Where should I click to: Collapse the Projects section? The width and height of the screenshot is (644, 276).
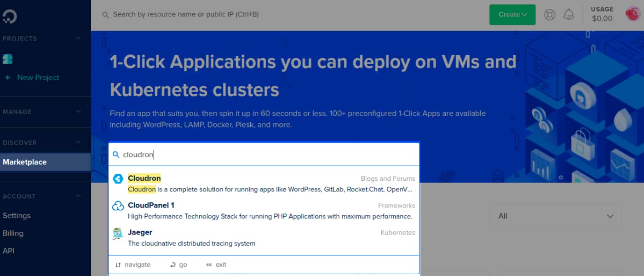78,38
